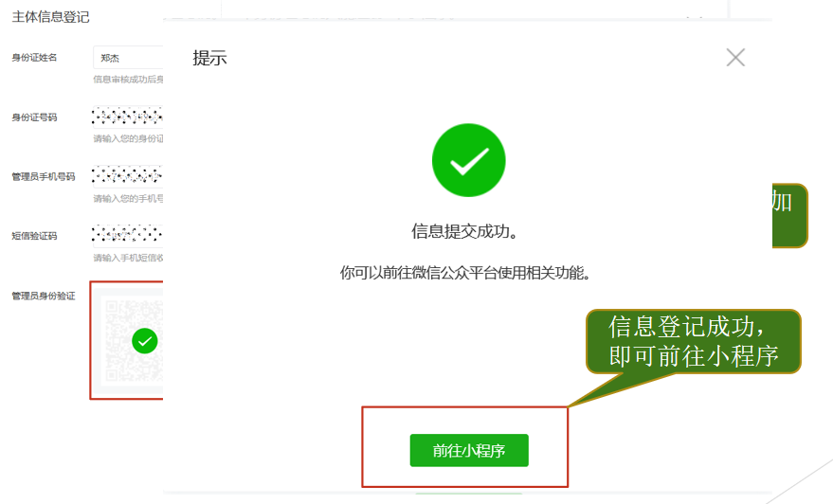Viewport: 833px width, 504px height.
Task: Click the 主体信息登记 section heading
Action: click(x=50, y=17)
